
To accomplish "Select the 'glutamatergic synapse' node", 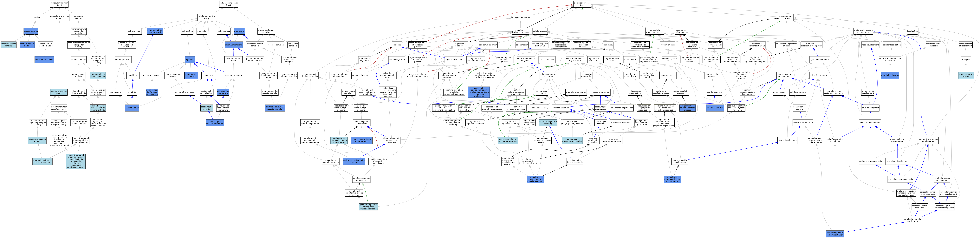I will point(191,75).
